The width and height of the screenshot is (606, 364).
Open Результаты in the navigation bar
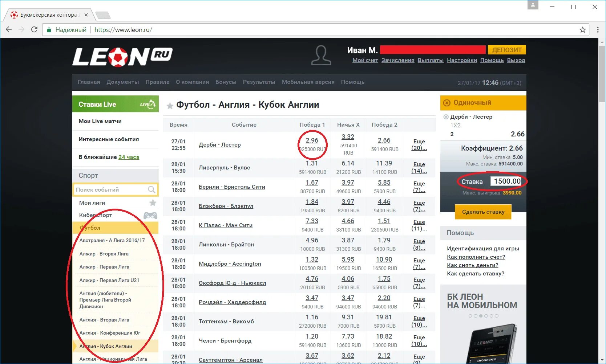pyautogui.click(x=259, y=82)
